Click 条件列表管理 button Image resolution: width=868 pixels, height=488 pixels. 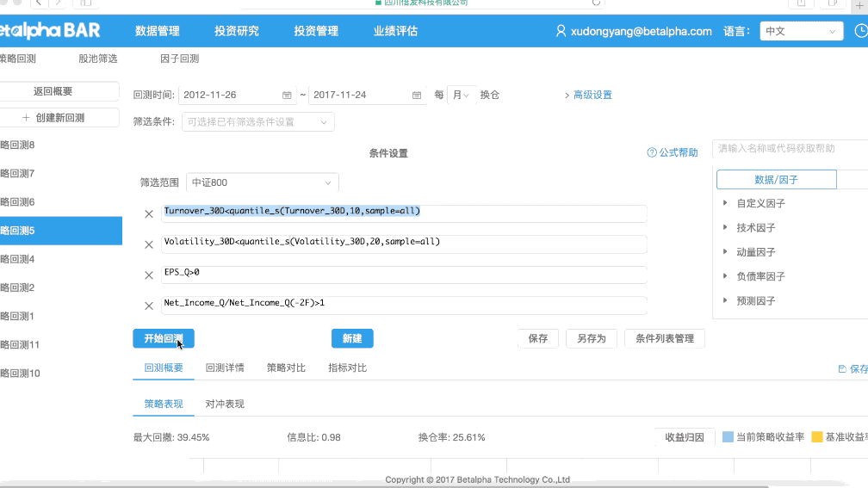[664, 338]
